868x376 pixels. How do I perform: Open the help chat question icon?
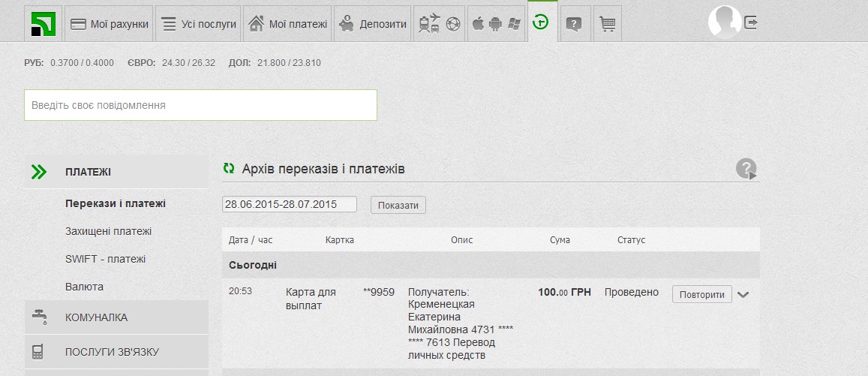tap(574, 24)
